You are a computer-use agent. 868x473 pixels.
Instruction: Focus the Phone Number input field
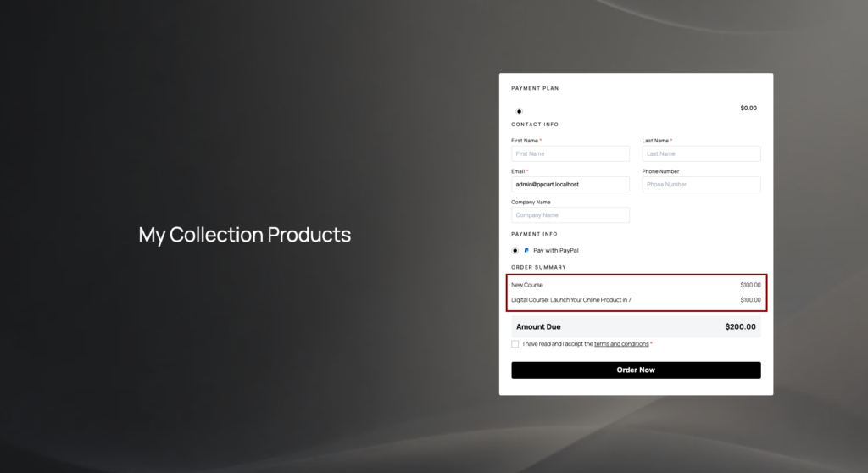pos(701,185)
